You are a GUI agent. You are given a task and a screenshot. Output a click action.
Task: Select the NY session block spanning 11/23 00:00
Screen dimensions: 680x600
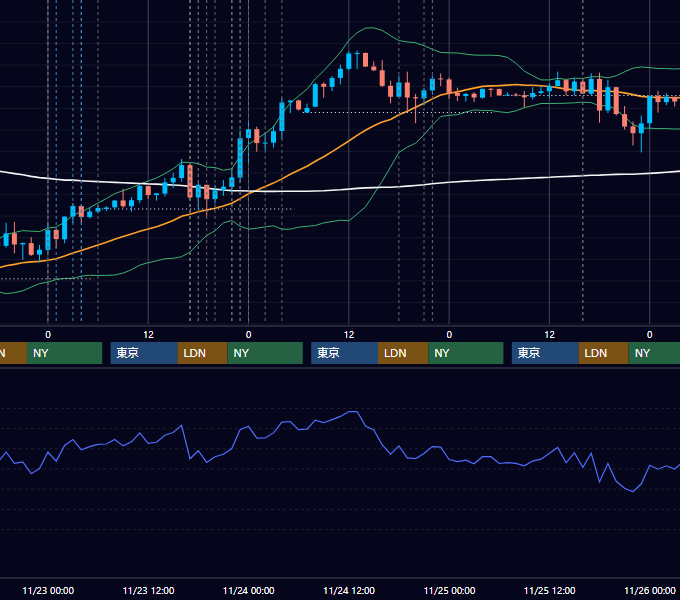coord(64,353)
